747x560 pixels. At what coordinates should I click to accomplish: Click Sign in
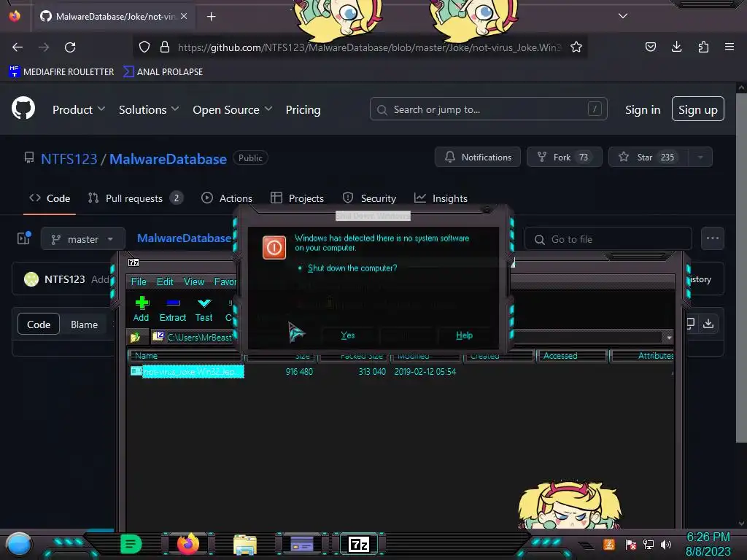click(x=643, y=109)
